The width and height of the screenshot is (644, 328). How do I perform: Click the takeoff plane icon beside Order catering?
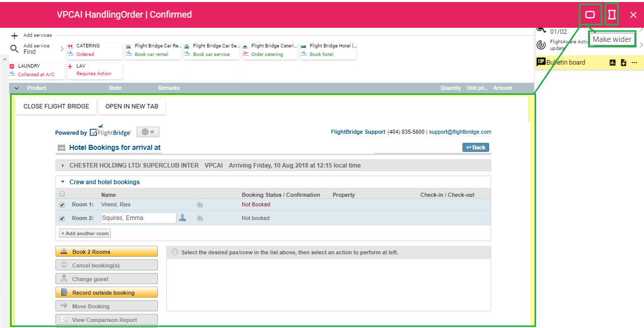246,54
